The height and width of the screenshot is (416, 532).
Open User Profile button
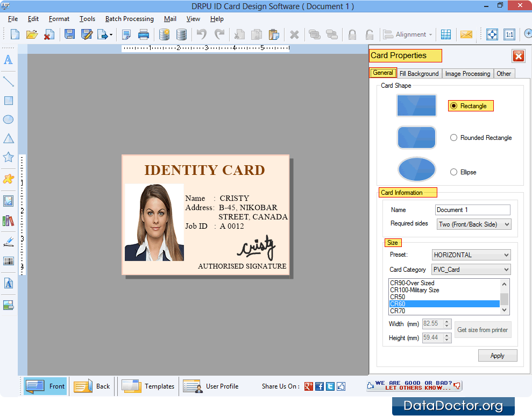pos(211,386)
